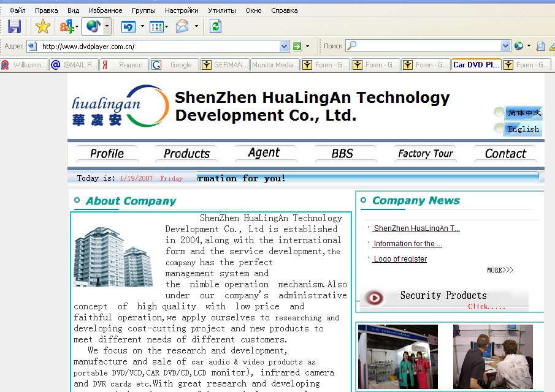Open the Profile page
Viewport: 555px width, 392px height.
[x=107, y=153]
